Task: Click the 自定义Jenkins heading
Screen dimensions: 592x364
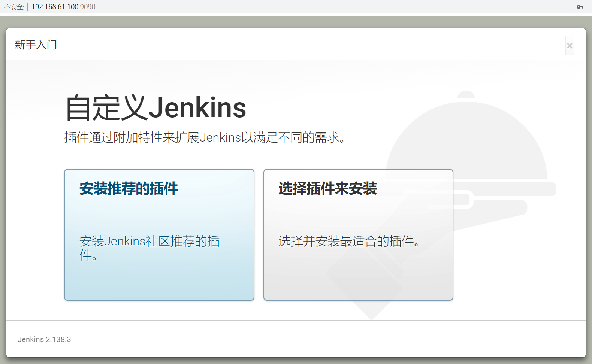Action: (155, 108)
